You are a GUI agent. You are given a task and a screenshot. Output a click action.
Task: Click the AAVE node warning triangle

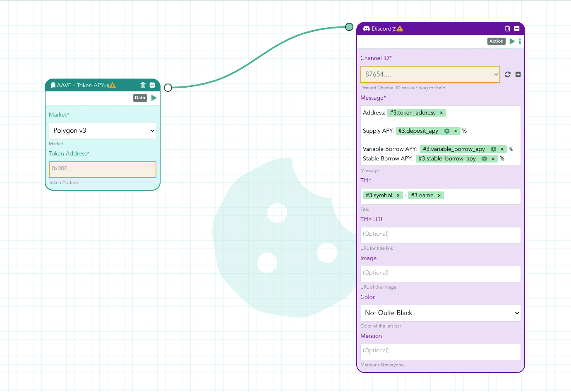tap(113, 85)
